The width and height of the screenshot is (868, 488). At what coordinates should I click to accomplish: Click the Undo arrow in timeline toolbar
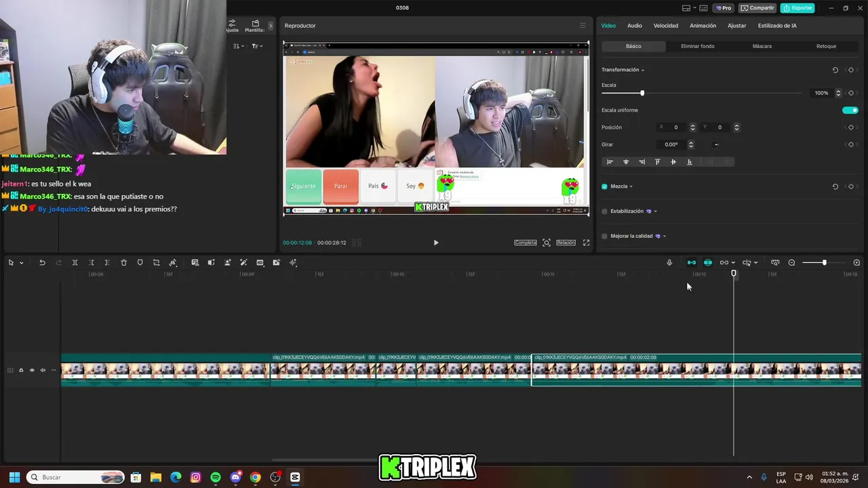point(42,263)
